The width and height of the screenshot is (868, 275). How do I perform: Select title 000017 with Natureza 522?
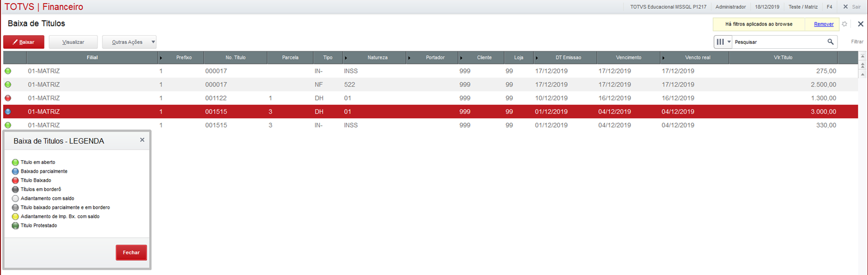216,84
